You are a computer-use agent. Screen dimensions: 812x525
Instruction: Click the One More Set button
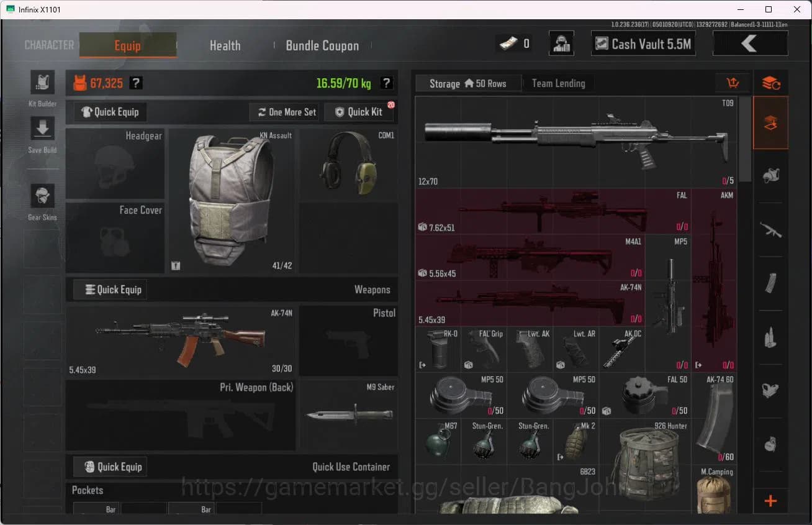[285, 112]
